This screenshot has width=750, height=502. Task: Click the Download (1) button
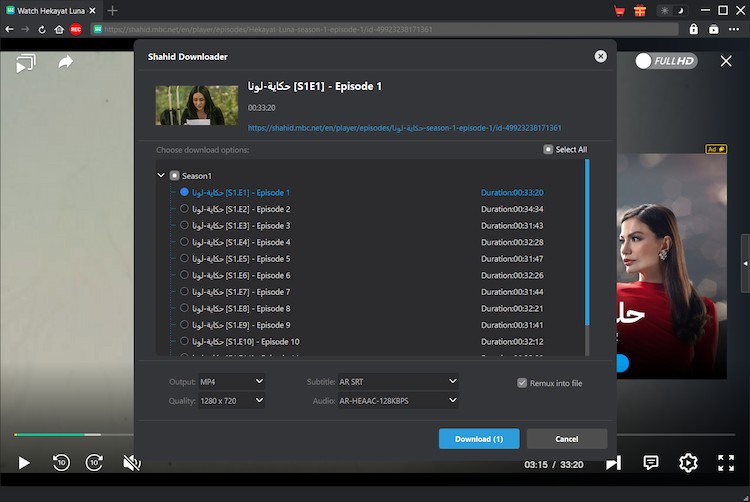(479, 439)
